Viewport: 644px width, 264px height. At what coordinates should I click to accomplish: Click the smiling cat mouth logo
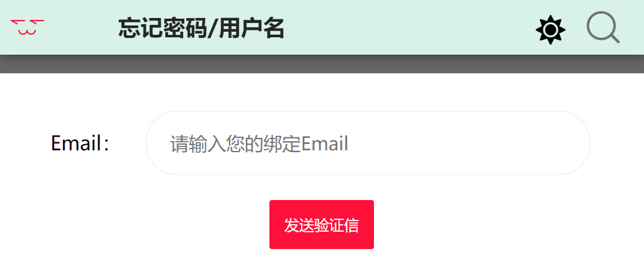[27, 27]
